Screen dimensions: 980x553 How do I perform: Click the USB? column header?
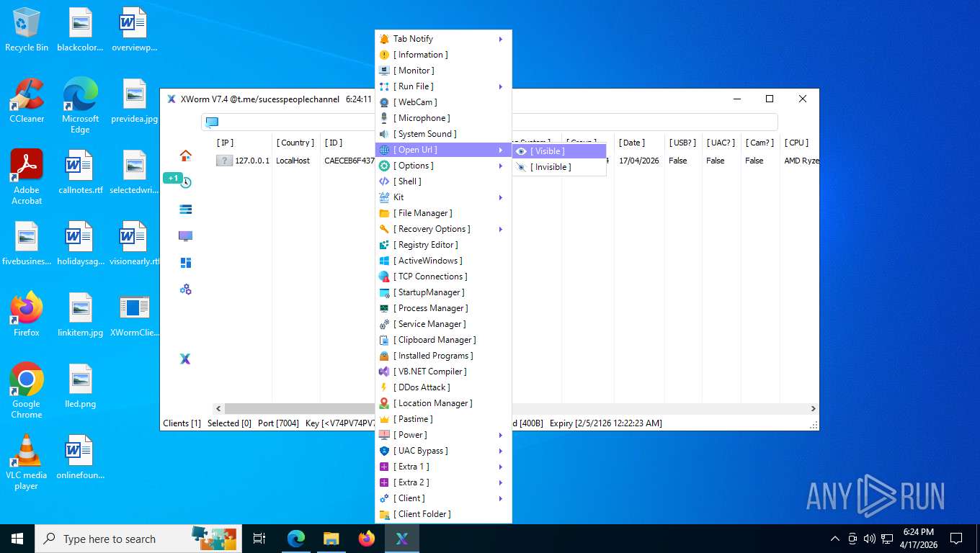tap(682, 143)
